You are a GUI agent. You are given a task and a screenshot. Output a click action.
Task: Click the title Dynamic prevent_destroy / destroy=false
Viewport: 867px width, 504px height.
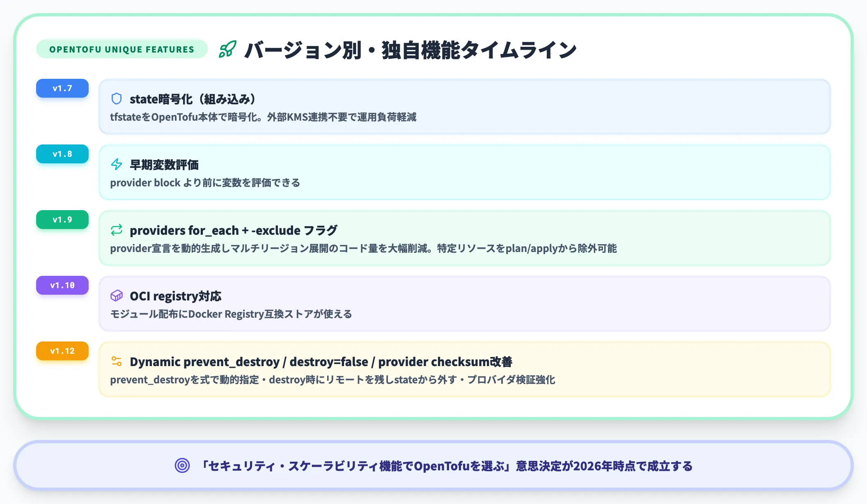click(x=321, y=362)
